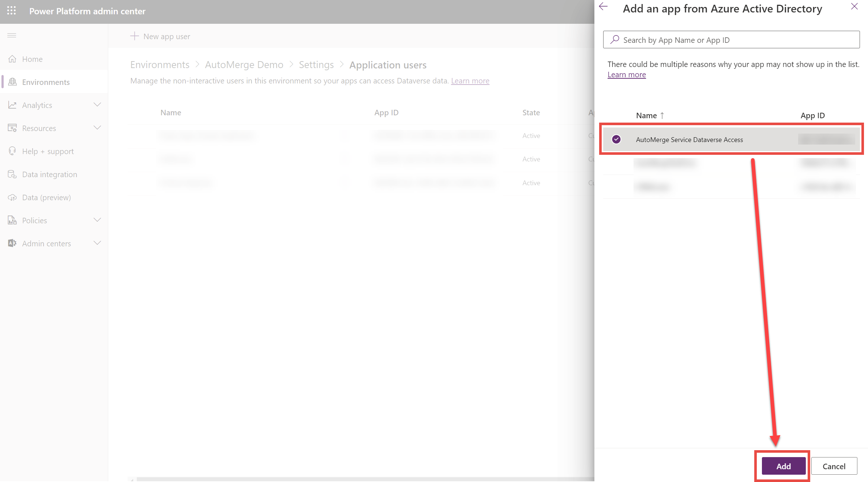Viewport: 868px width, 482px height.
Task: Click the Policies icon in sidebar
Action: [x=12, y=220]
